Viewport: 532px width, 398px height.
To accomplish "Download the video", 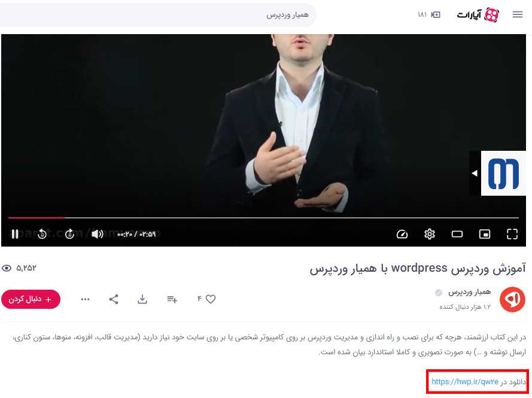I will click(142, 299).
